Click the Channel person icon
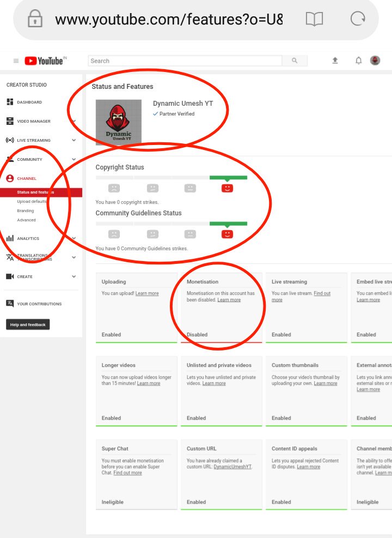This screenshot has height=538, width=392. click(10, 178)
